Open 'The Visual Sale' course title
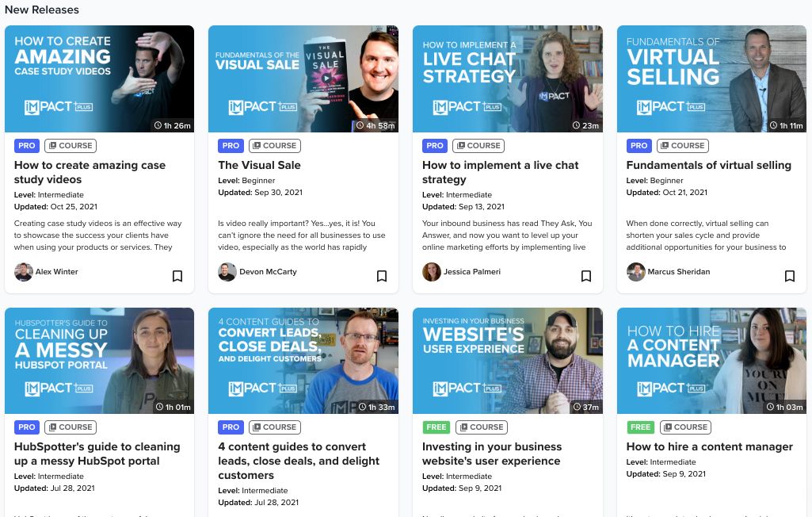The height and width of the screenshot is (517, 812). coord(259,165)
